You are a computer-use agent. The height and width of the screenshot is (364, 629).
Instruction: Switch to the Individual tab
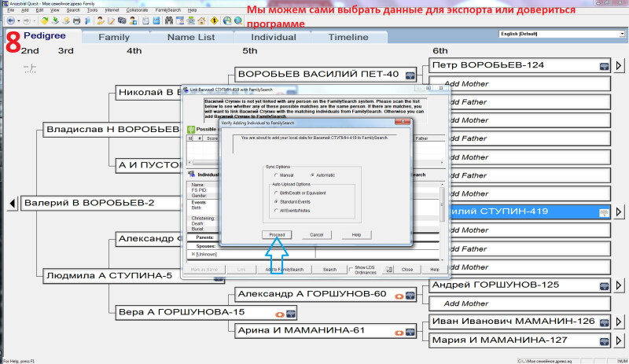(273, 37)
